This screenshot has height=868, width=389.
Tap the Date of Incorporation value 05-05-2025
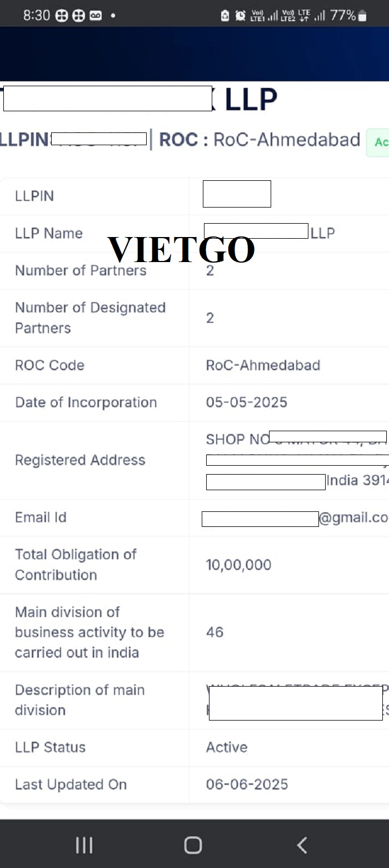[246, 402]
